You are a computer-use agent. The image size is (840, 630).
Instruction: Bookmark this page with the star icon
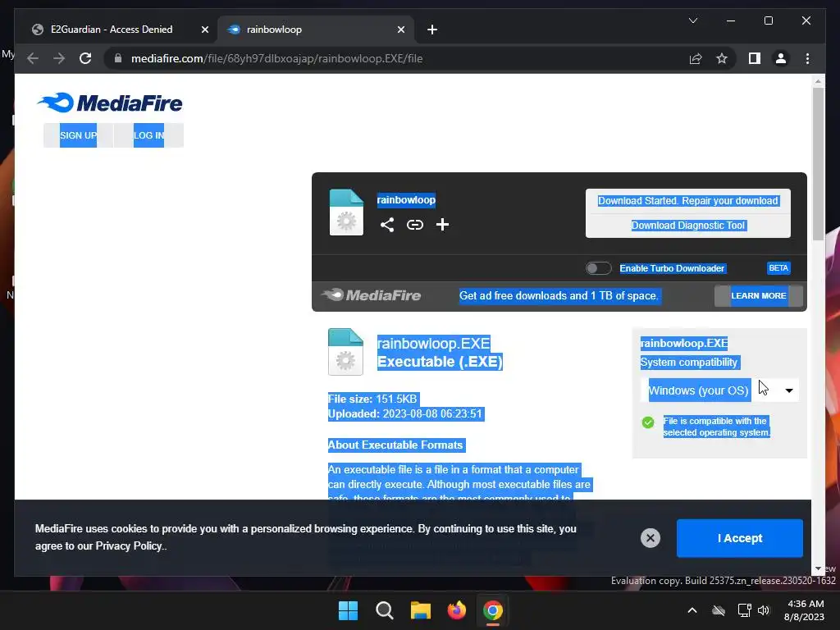[722, 58]
